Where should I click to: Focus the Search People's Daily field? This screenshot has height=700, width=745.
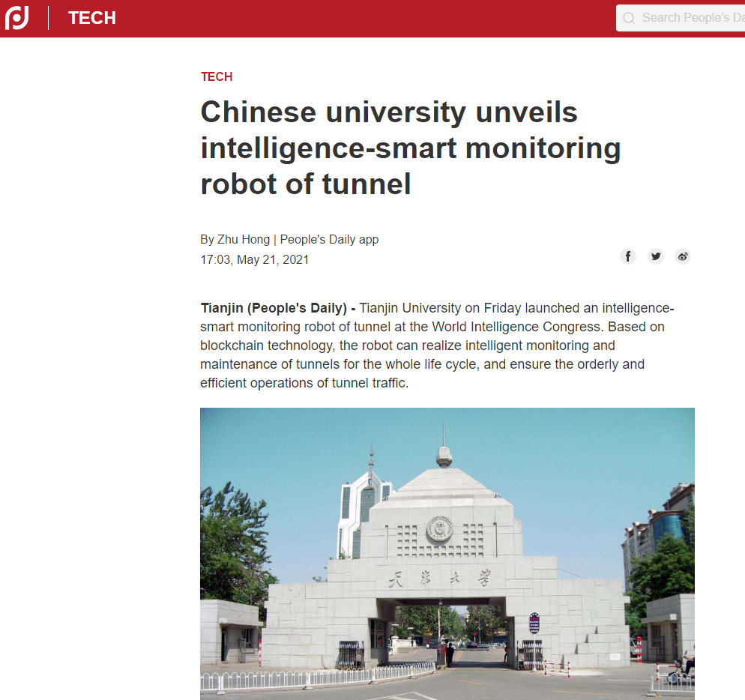click(x=681, y=18)
